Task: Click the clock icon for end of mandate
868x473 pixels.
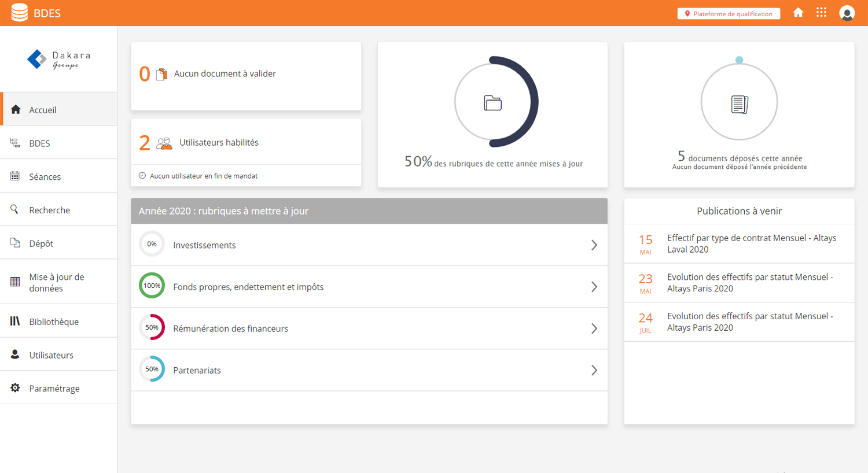Action: [142, 176]
